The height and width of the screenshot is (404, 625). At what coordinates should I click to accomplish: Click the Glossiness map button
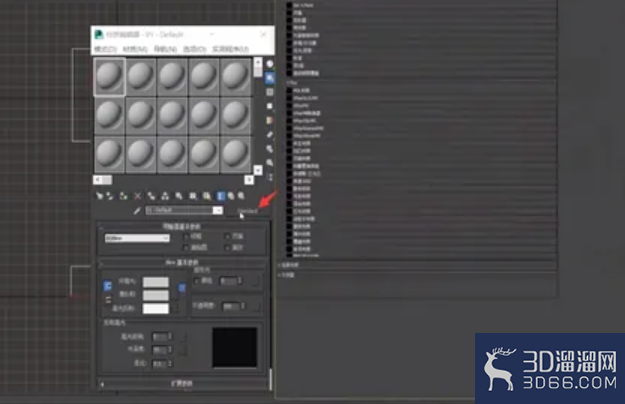(x=183, y=351)
